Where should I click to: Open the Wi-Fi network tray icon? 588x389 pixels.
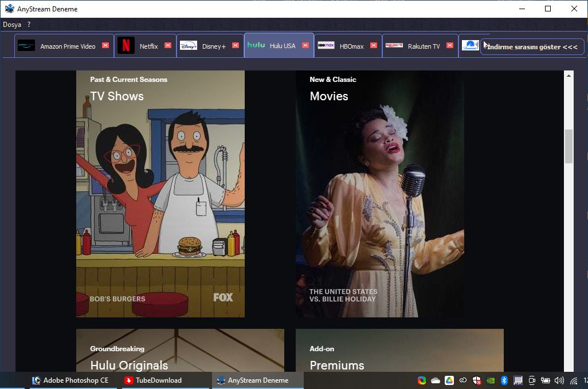573,381
